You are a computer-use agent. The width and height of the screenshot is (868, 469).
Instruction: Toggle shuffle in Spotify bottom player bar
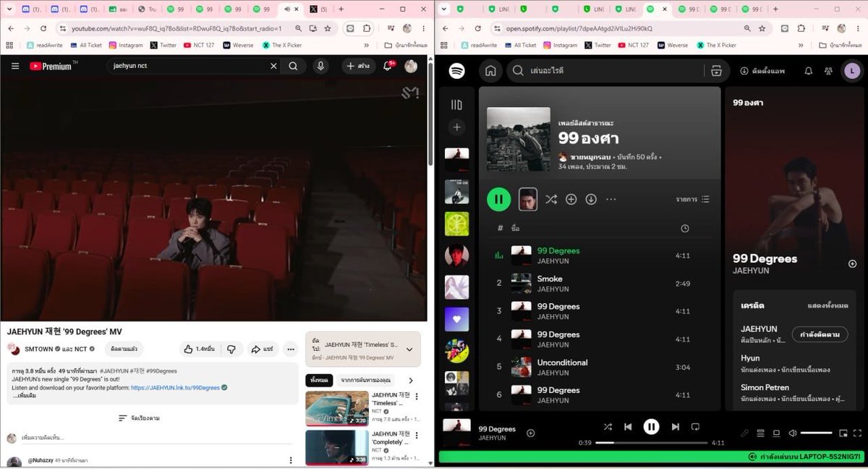coord(608,427)
